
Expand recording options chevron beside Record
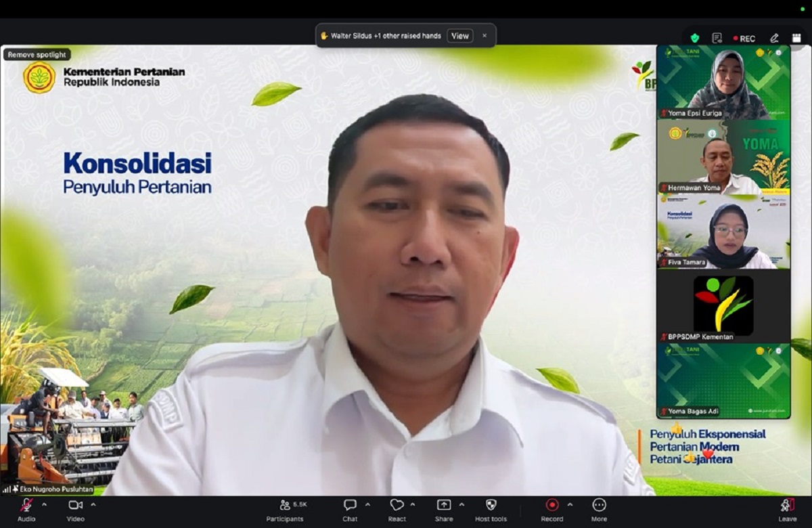click(570, 504)
